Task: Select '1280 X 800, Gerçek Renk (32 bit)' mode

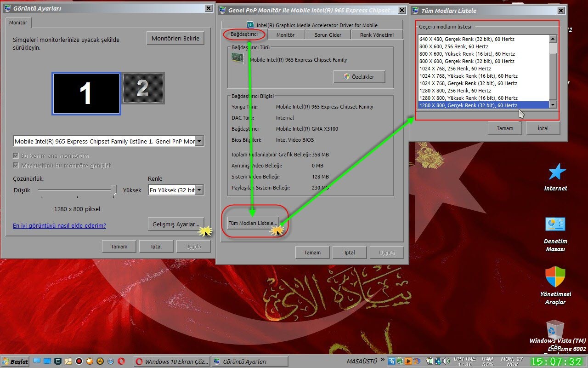Action: click(x=484, y=105)
